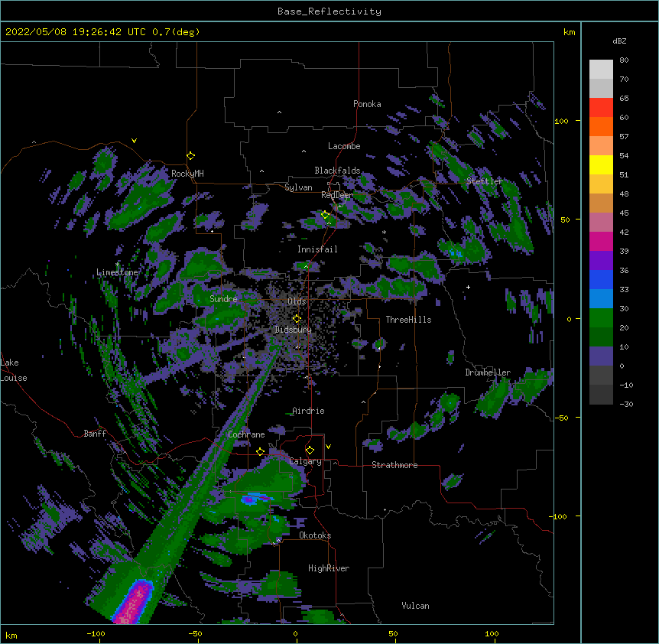This screenshot has height=644, width=659.
Task: Click the yellow V marker northwest of RockyMH
Action: coord(134,141)
